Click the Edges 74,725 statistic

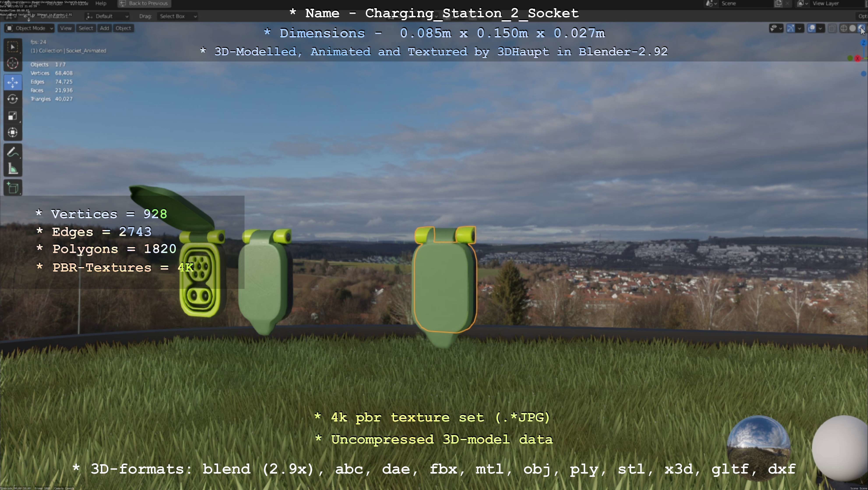51,82
